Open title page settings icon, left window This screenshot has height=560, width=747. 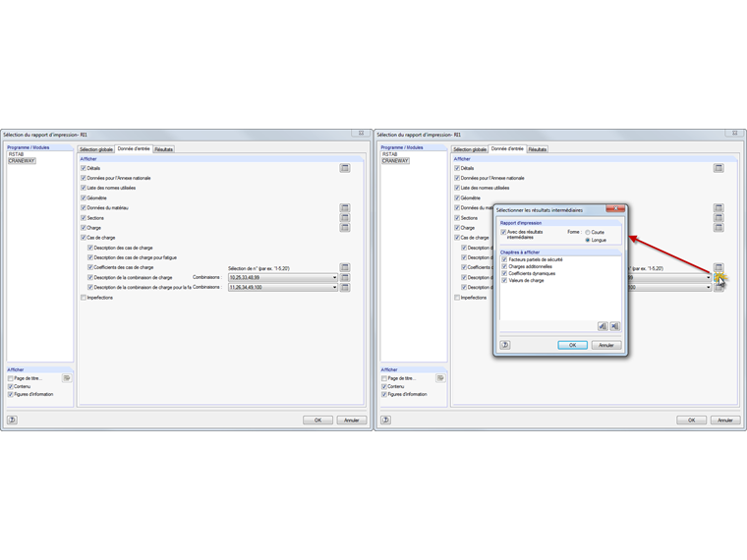67,378
